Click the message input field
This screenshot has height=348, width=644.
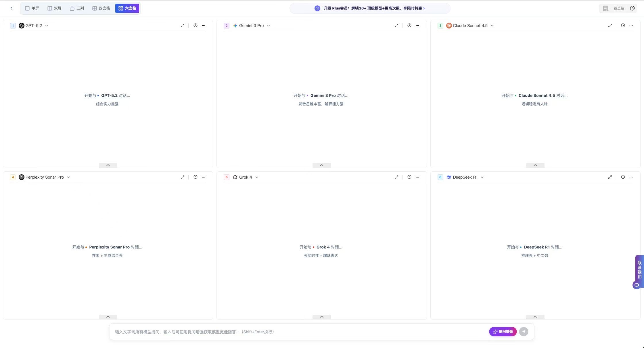(287, 332)
